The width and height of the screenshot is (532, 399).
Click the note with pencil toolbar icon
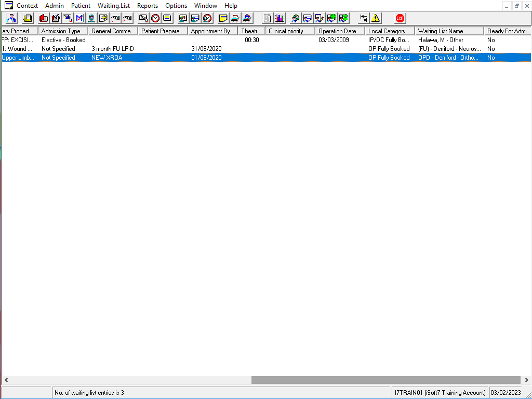click(143, 18)
